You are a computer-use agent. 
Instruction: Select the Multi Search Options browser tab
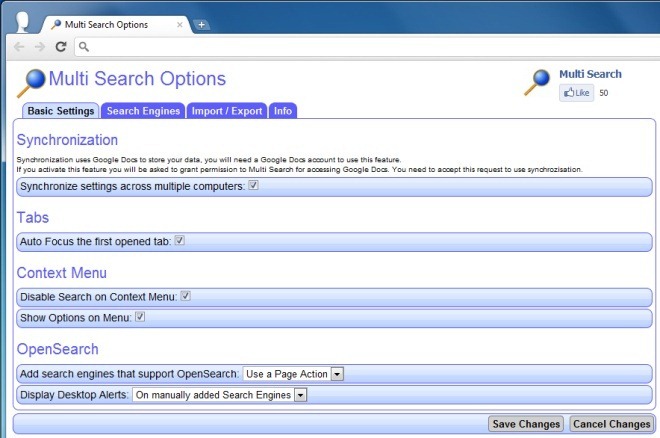(x=114, y=25)
